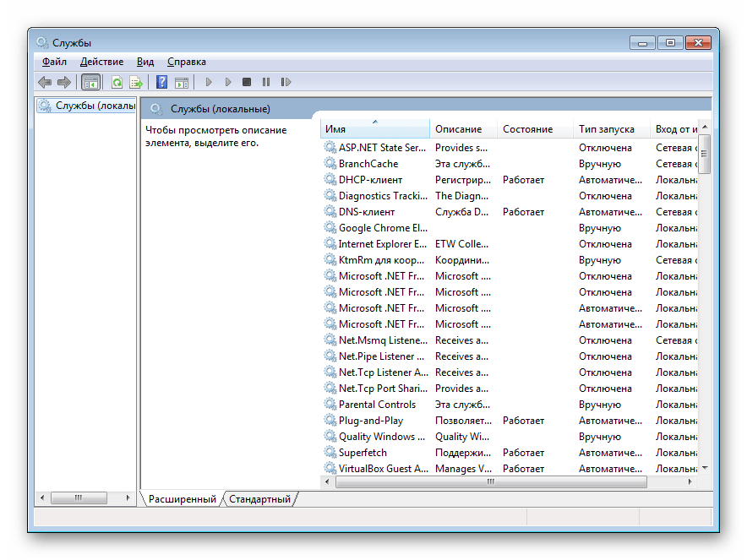
Task: Select Службы (локальные) in the left tree
Action: (95, 106)
